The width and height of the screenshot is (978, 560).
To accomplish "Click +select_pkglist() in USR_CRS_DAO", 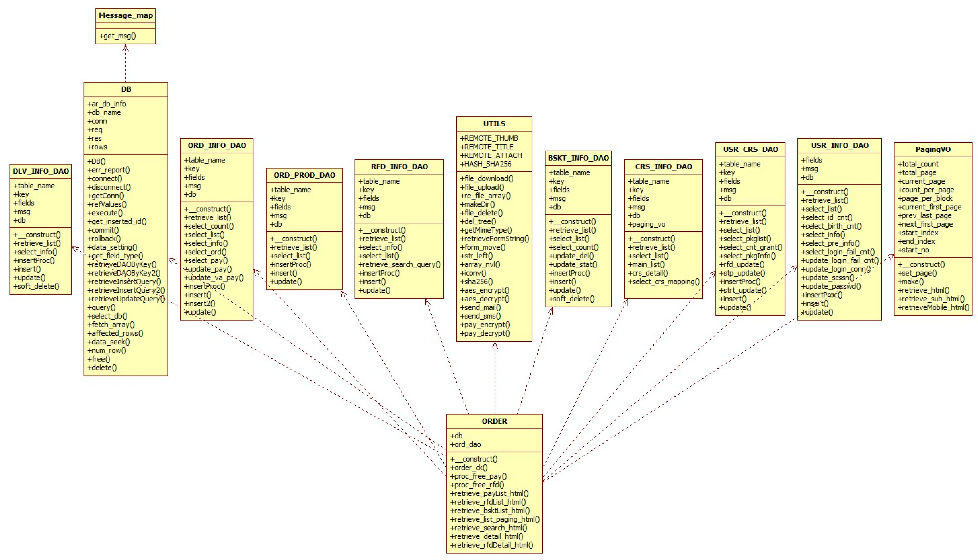I will coord(745,239).
